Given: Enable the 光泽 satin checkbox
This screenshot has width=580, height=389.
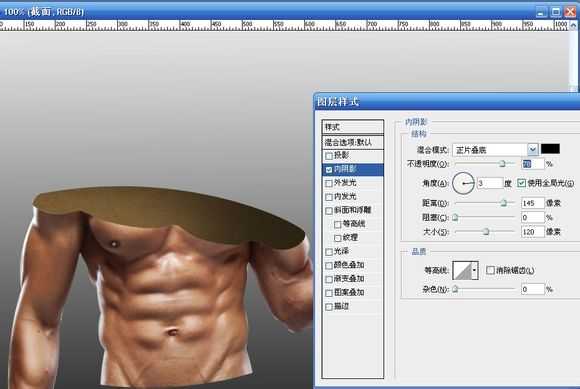Looking at the screenshot, I should point(328,252).
